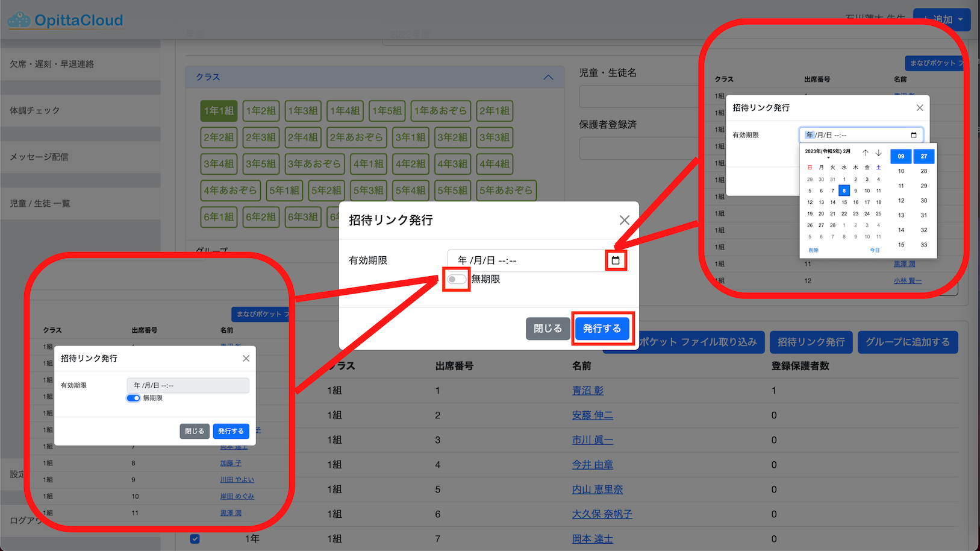The image size is (980, 551).
Task: Select the 5年あおぞら class filter
Action: (506, 190)
